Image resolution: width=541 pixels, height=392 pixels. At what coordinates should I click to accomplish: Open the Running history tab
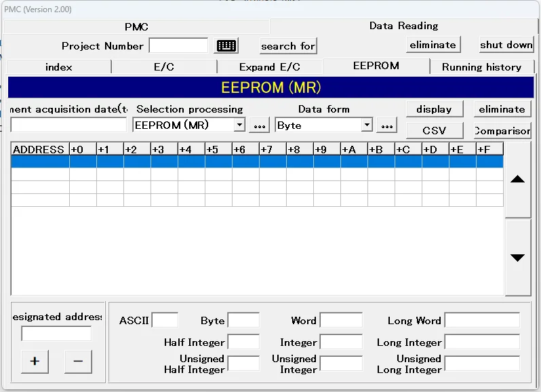pyautogui.click(x=481, y=67)
